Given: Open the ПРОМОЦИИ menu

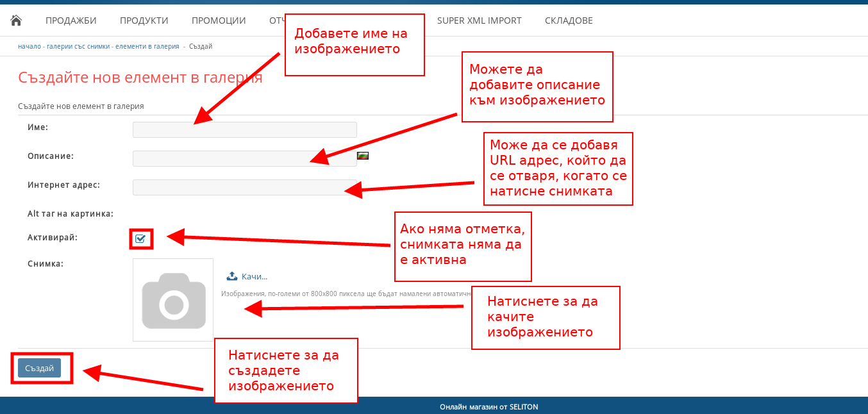Looking at the screenshot, I should click(x=219, y=21).
